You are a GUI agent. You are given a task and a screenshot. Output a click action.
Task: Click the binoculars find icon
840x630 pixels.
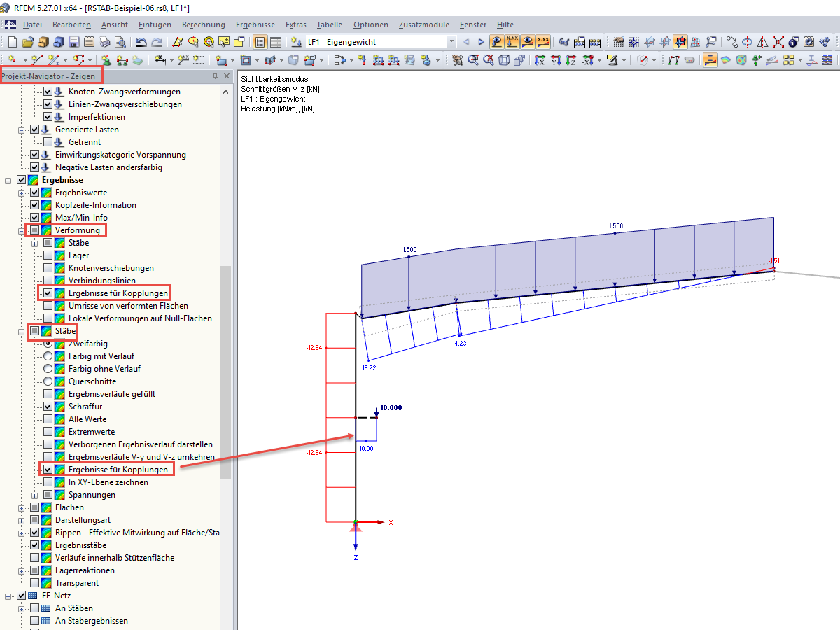pyautogui.click(x=563, y=42)
